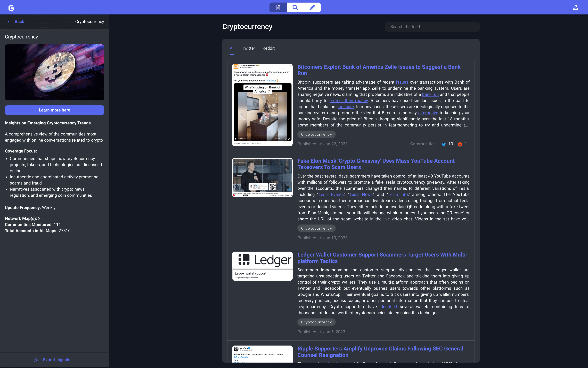Click Cryptocurrency tag under Bank of America article

click(316, 134)
